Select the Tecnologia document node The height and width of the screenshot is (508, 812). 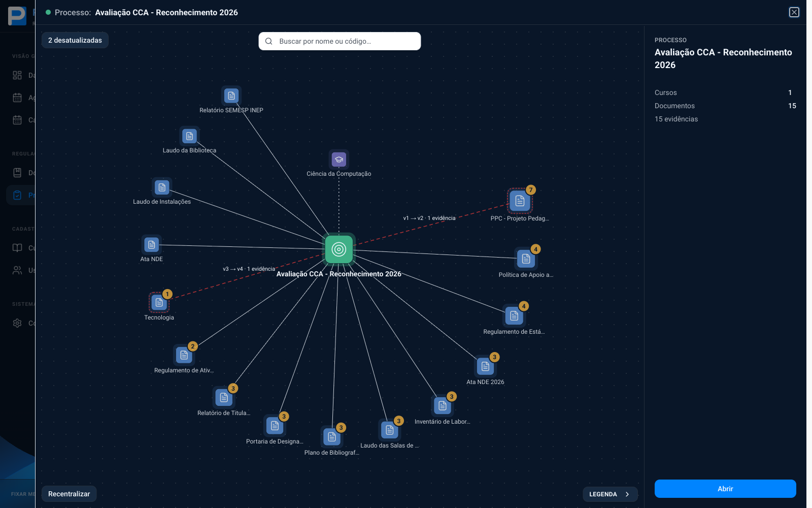(159, 303)
